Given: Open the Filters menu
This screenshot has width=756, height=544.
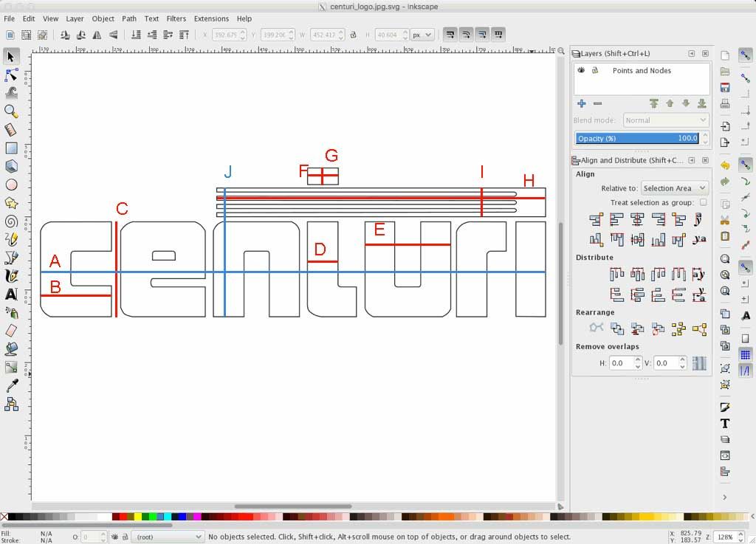Looking at the screenshot, I should 176,18.
